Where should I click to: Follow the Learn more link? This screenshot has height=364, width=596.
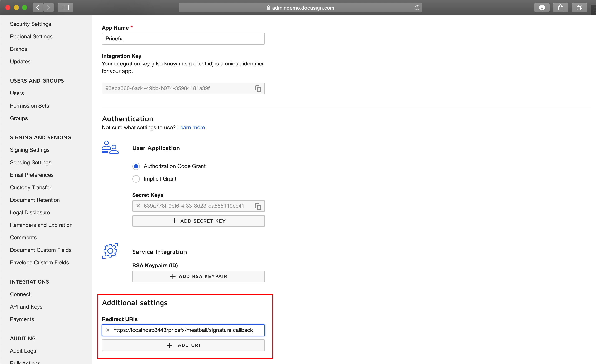(x=191, y=127)
